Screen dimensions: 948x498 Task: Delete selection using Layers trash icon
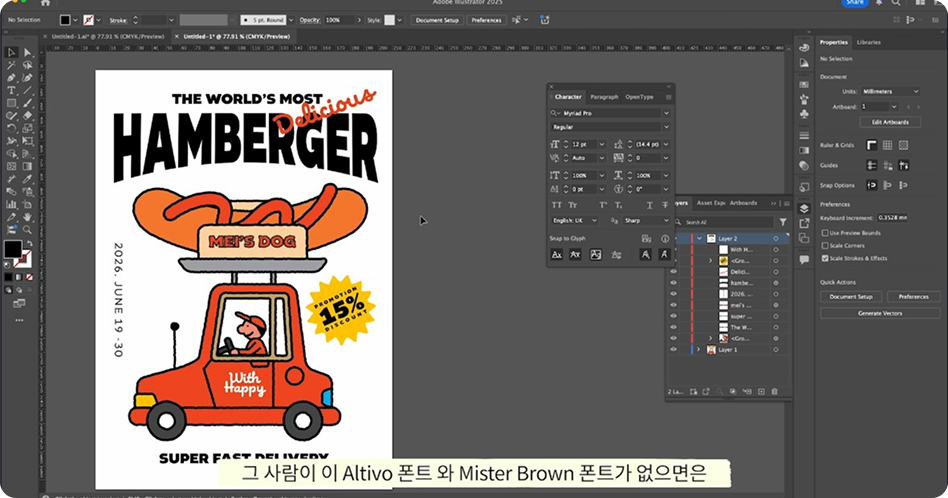tap(775, 391)
